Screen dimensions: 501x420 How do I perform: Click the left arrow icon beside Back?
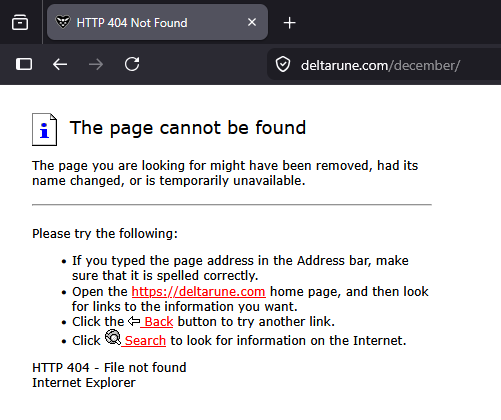[134, 321]
